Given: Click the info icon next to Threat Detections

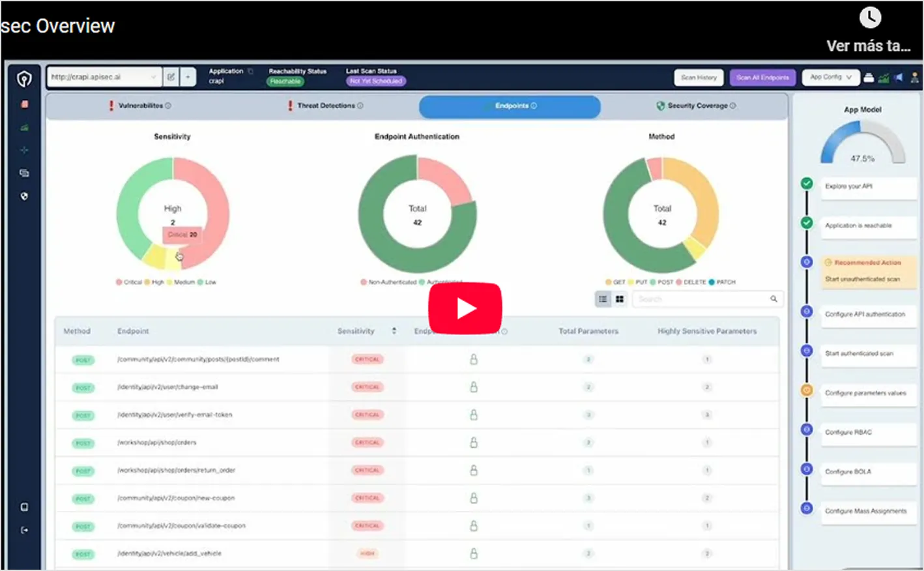Looking at the screenshot, I should point(360,106).
